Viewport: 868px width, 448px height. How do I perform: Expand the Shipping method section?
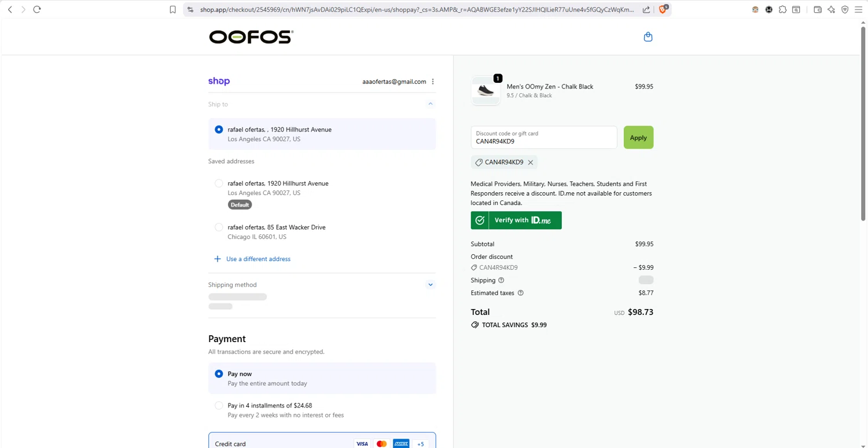(x=430, y=285)
